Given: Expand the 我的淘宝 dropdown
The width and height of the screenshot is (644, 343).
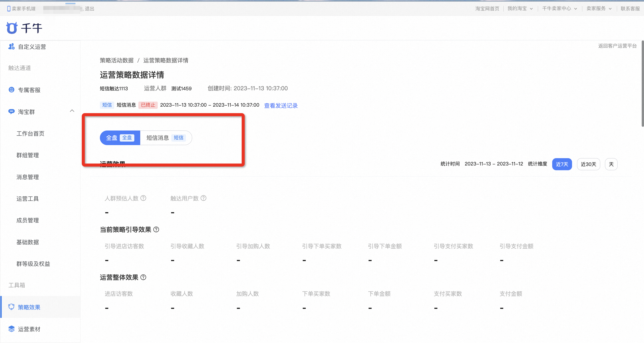Looking at the screenshot, I should click(x=520, y=9).
